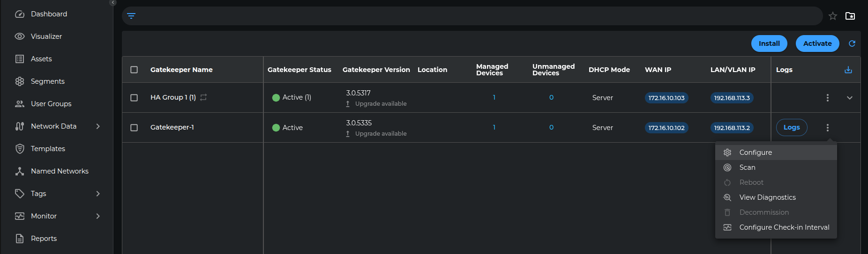868x254 pixels.
Task: Click the download icon in Logs column
Action: click(848, 70)
